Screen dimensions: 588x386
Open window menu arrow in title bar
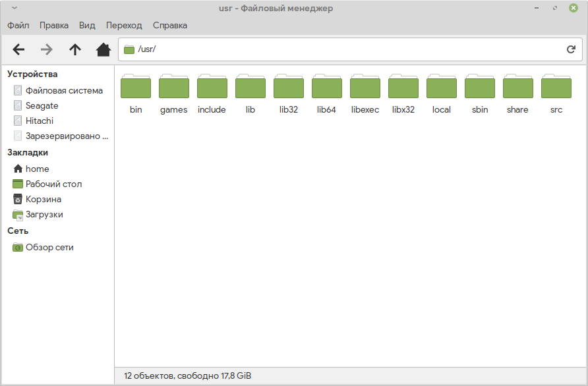(x=15, y=8)
